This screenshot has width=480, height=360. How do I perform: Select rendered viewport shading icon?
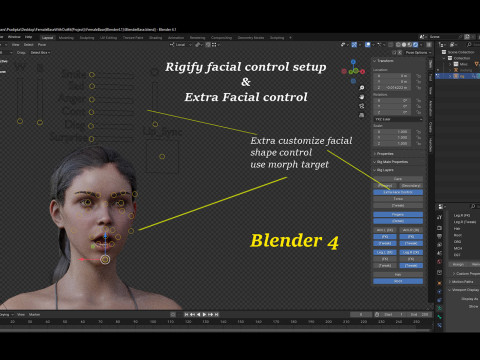tap(415, 45)
